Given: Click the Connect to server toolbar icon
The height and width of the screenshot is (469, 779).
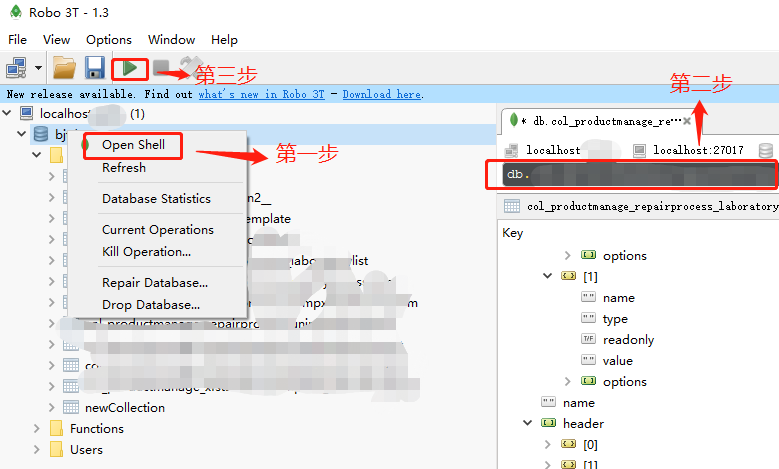Looking at the screenshot, I should tap(16, 68).
